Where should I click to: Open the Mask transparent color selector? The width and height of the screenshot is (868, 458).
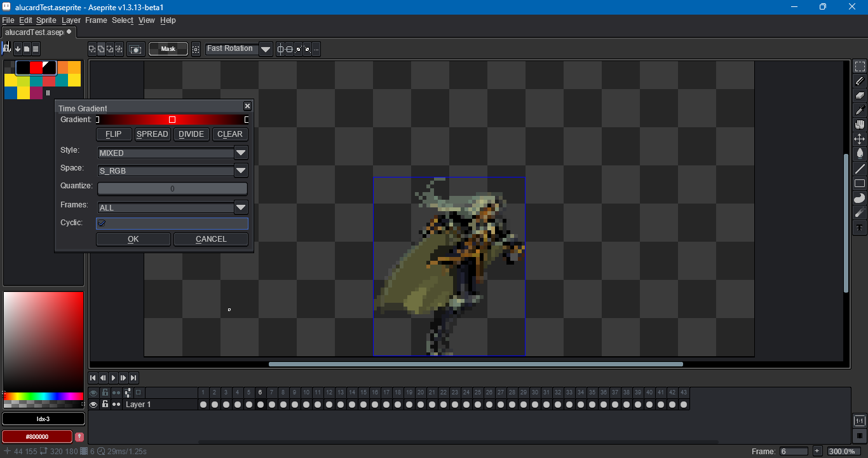tap(168, 49)
